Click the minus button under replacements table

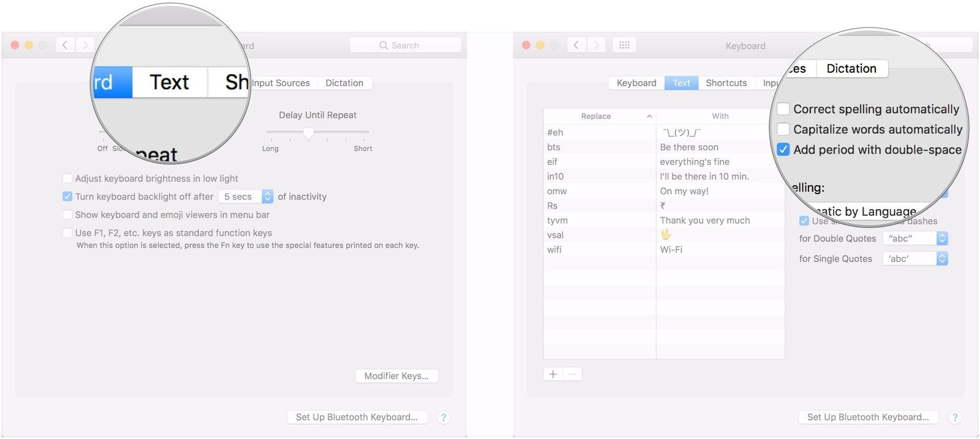point(573,374)
